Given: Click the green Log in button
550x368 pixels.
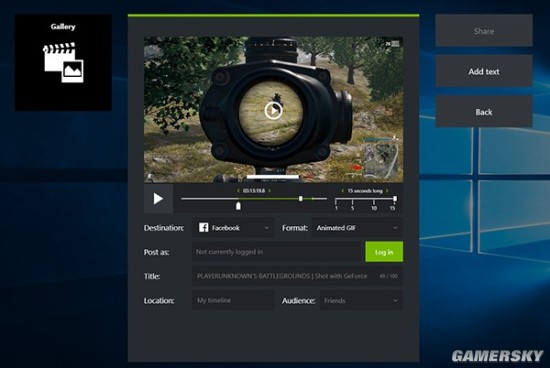Looking at the screenshot, I should (384, 252).
